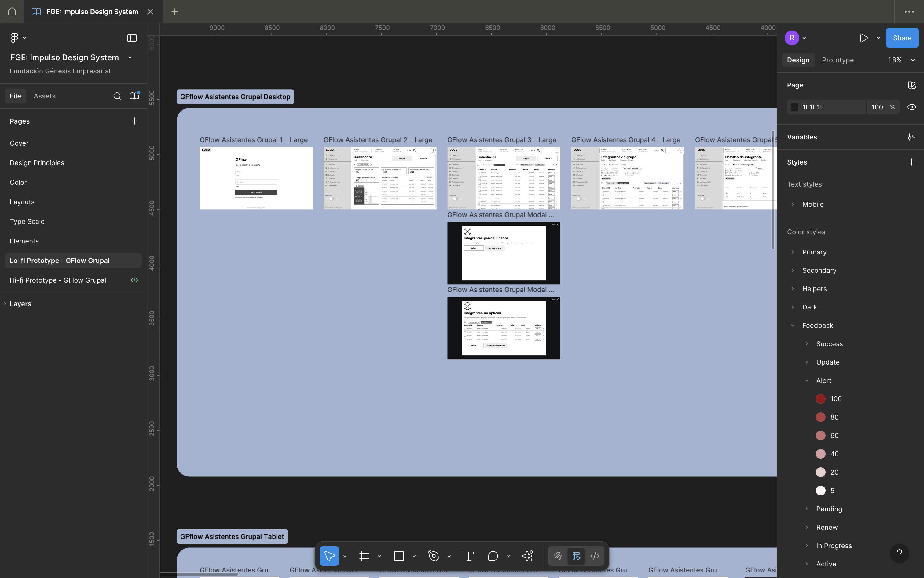This screenshot has height=578, width=924.
Task: Select the Frame tool
Action: click(364, 556)
